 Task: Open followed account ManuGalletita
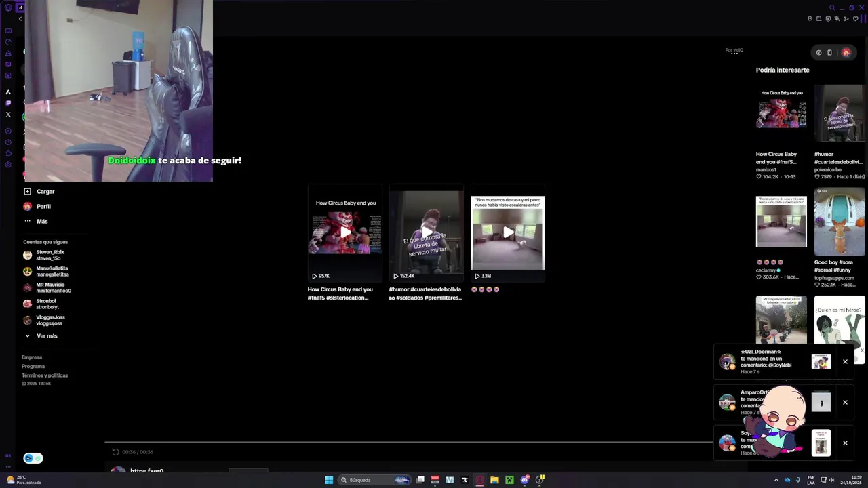[x=46, y=271]
